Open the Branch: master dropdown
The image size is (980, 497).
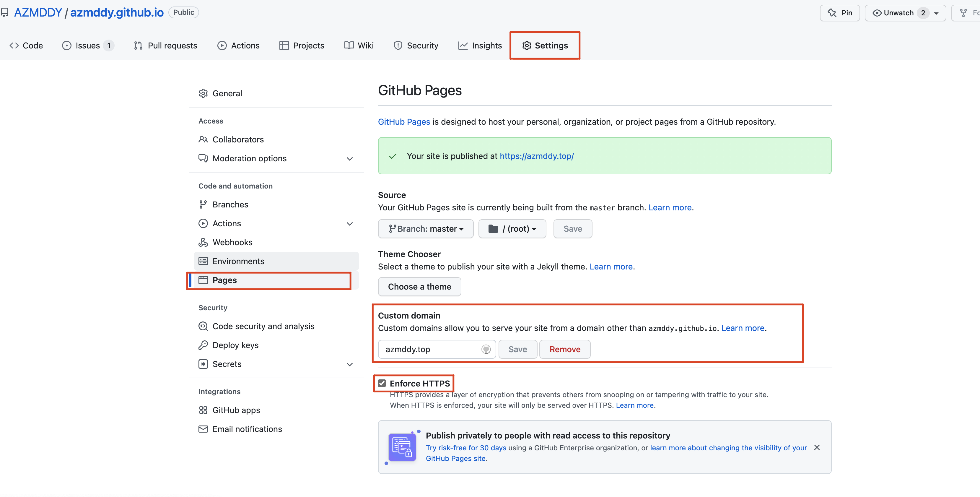[x=426, y=229]
